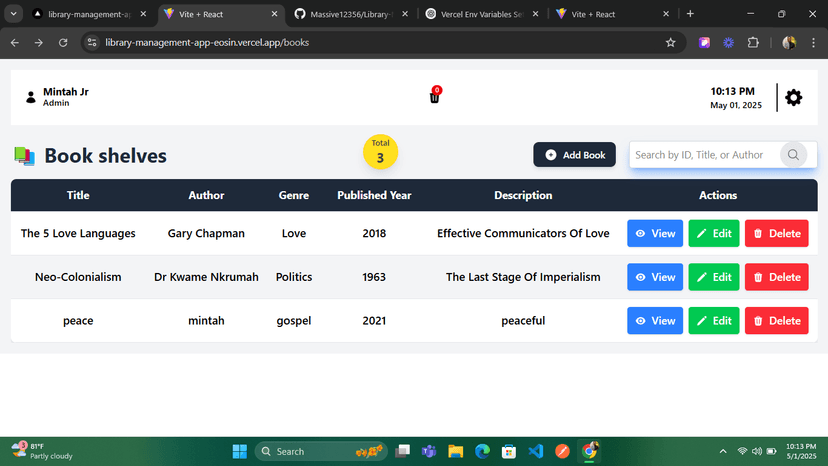Image resolution: width=828 pixels, height=466 pixels.
Task: Open Microsoft Teams from taskbar
Action: point(429,451)
